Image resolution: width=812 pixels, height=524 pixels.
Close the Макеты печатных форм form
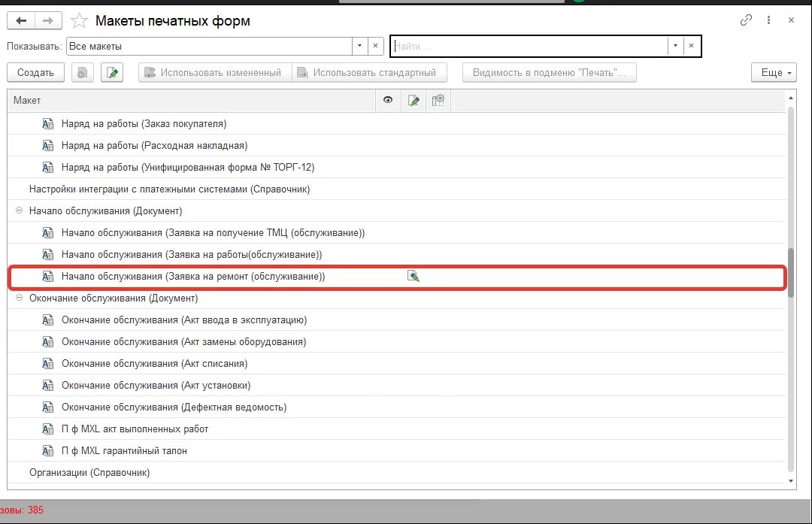tap(791, 20)
